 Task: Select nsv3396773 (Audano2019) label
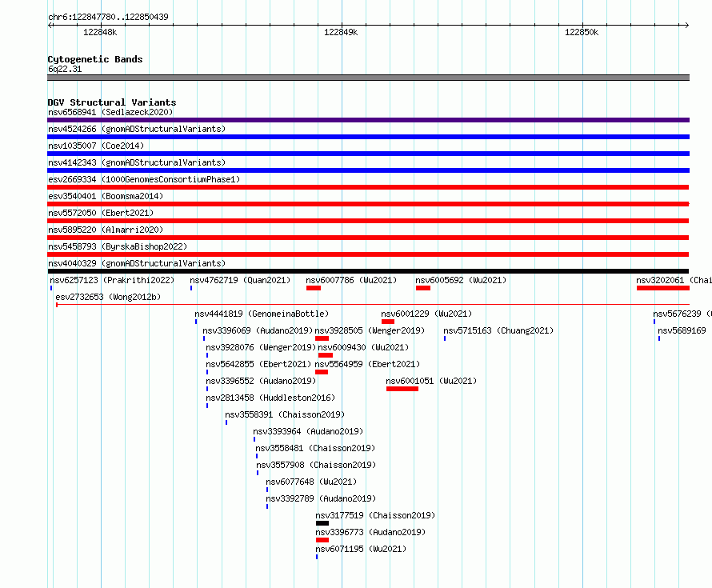pos(370,532)
